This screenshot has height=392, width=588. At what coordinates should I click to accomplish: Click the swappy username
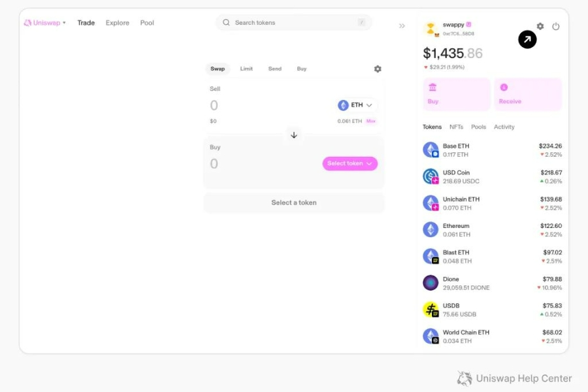point(453,25)
